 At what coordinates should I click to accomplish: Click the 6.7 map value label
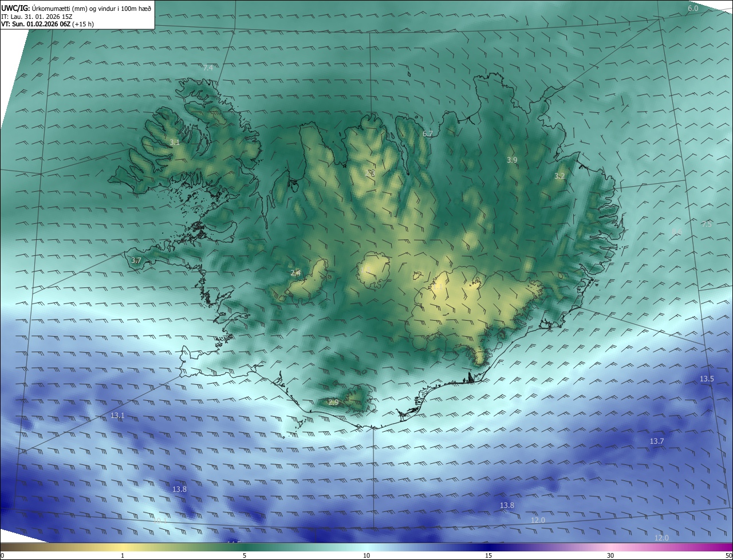coord(427,134)
